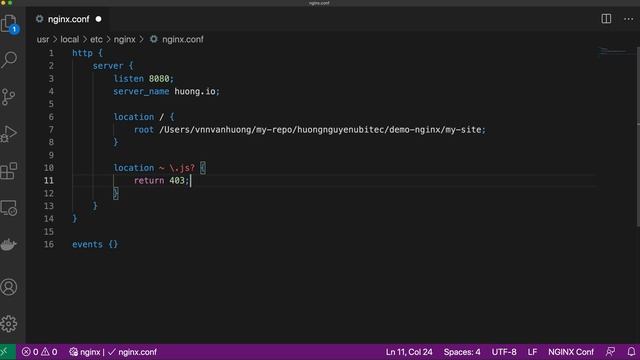Show errors and warnings in status bar
Screen dimensions: 640x360
39,352
